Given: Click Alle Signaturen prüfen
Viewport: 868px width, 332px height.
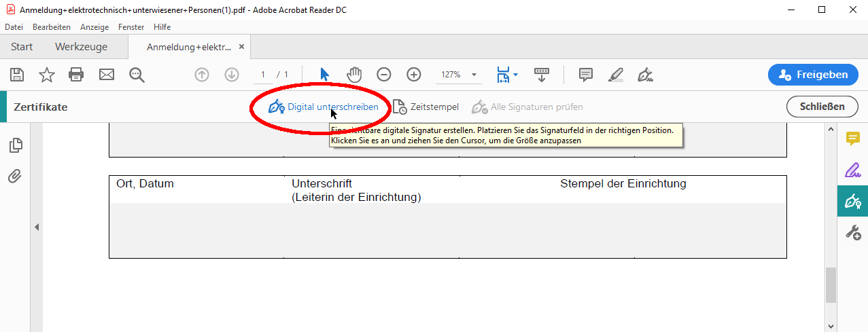Looking at the screenshot, I should coord(527,107).
